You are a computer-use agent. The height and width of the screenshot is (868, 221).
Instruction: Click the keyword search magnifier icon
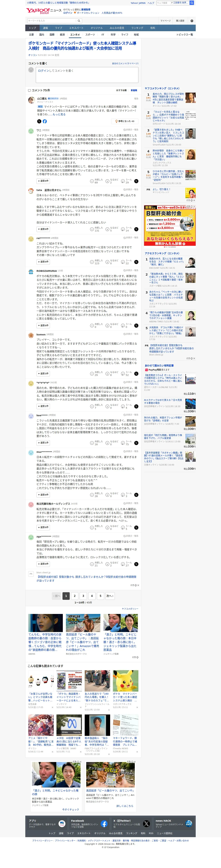click(79, 21)
